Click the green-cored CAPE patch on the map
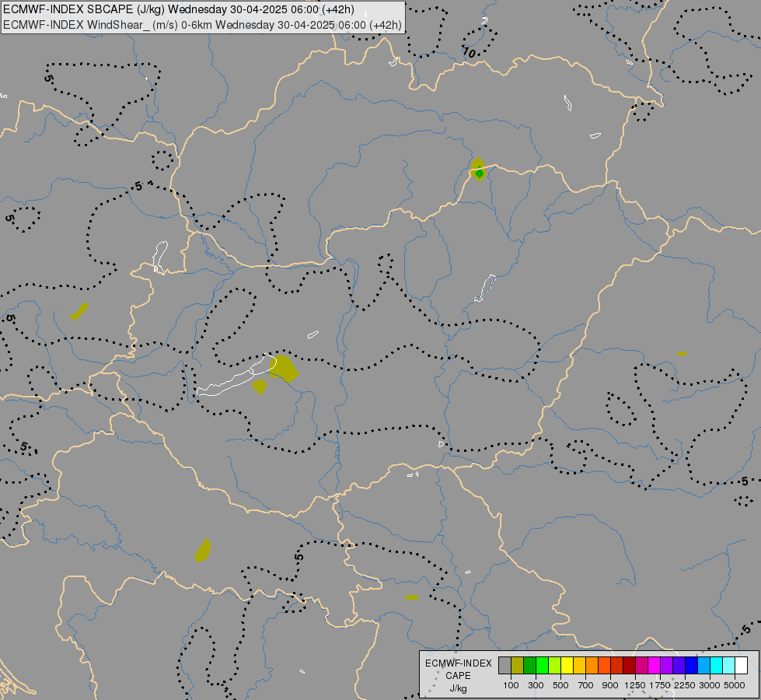 (479, 170)
